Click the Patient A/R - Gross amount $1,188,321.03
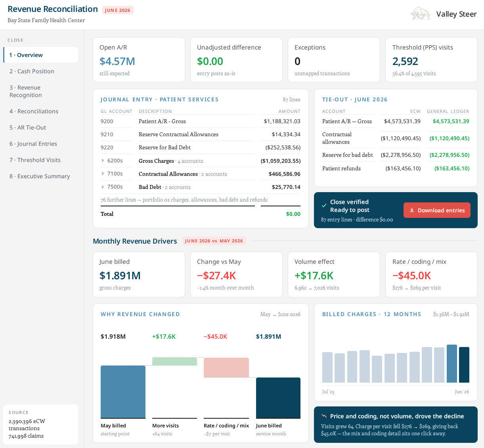The image size is (484, 448). 282,121
